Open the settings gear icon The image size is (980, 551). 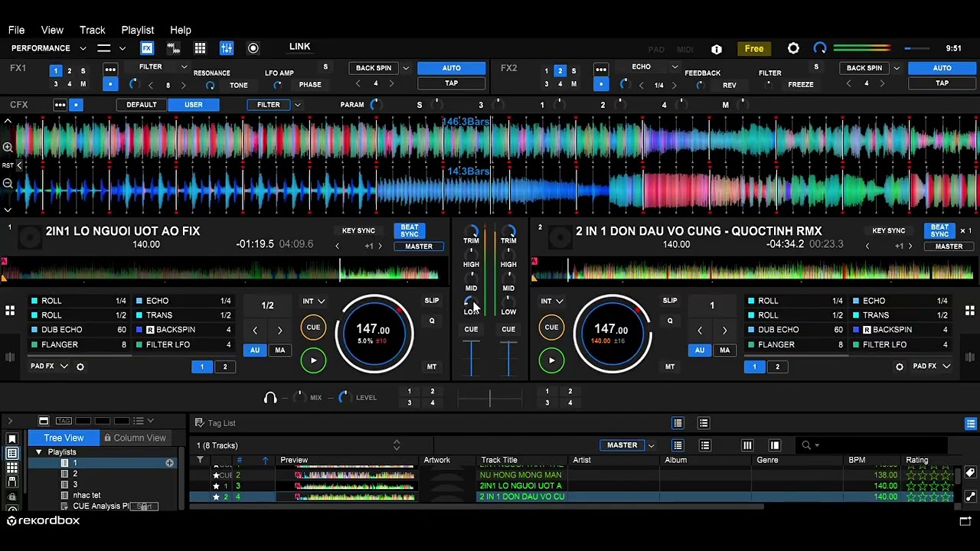coord(793,48)
